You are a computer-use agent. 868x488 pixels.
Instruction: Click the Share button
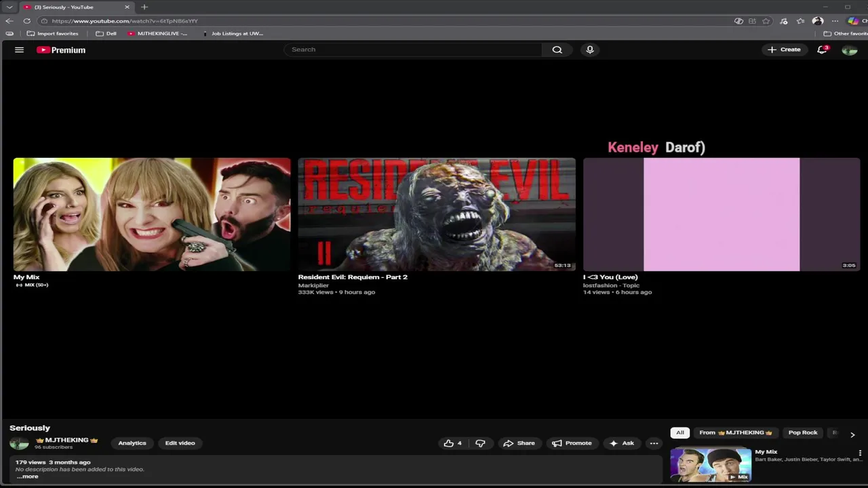[x=519, y=443]
